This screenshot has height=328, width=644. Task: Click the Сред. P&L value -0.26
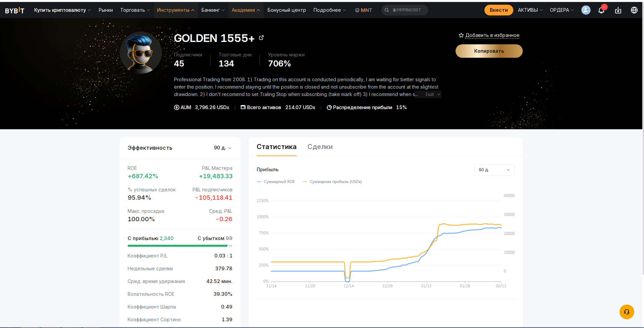224,219
